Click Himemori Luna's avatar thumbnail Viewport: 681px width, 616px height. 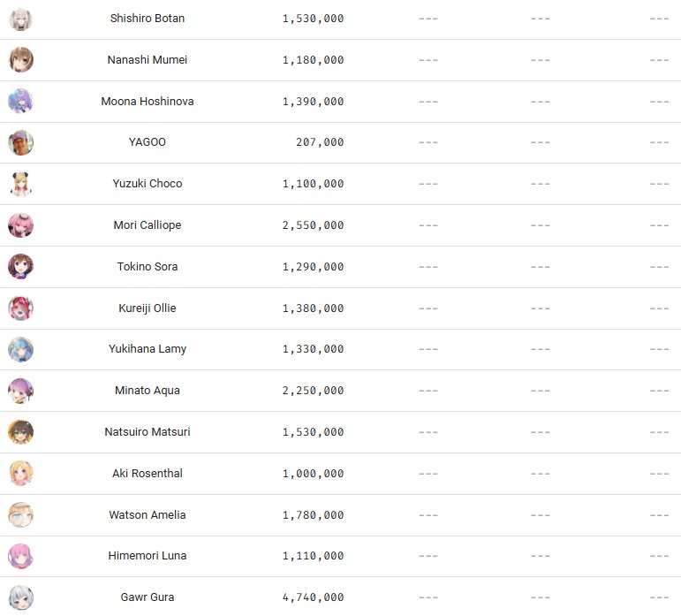click(21, 556)
